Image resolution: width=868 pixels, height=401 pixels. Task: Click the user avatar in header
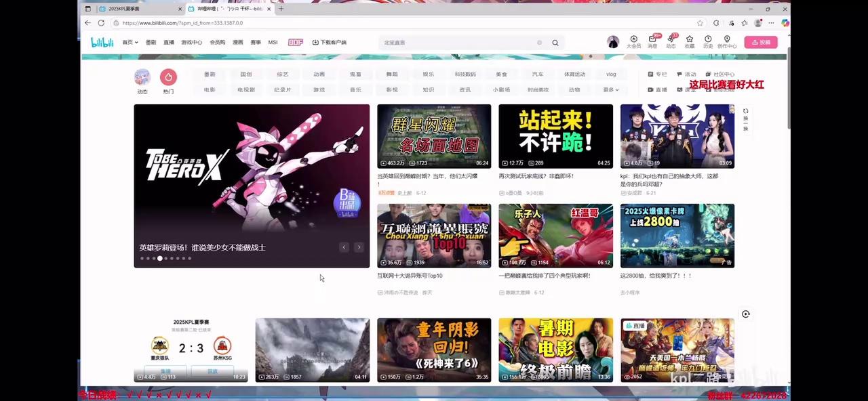click(613, 42)
